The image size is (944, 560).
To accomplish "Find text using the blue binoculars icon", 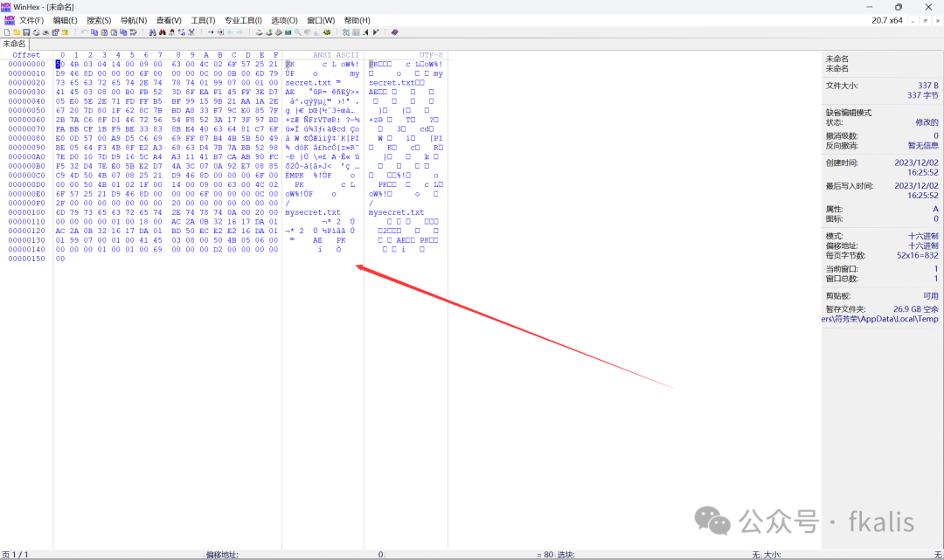I will [x=152, y=32].
